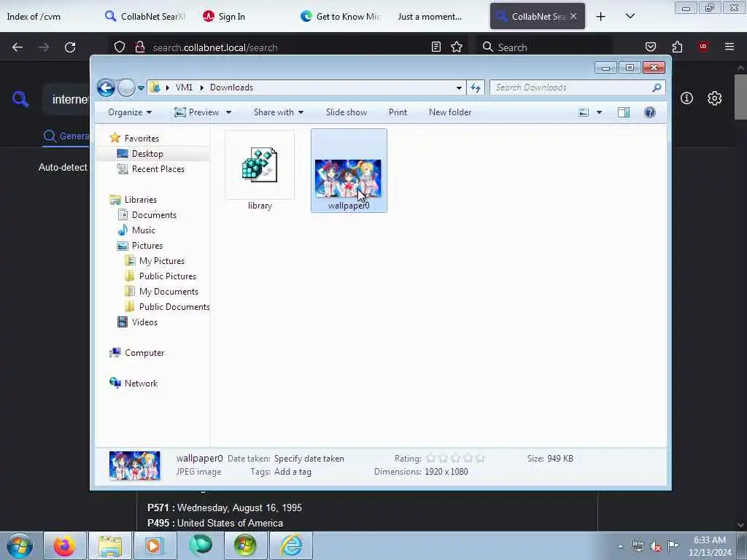Click the Explorer Forward arrow button

(126, 87)
